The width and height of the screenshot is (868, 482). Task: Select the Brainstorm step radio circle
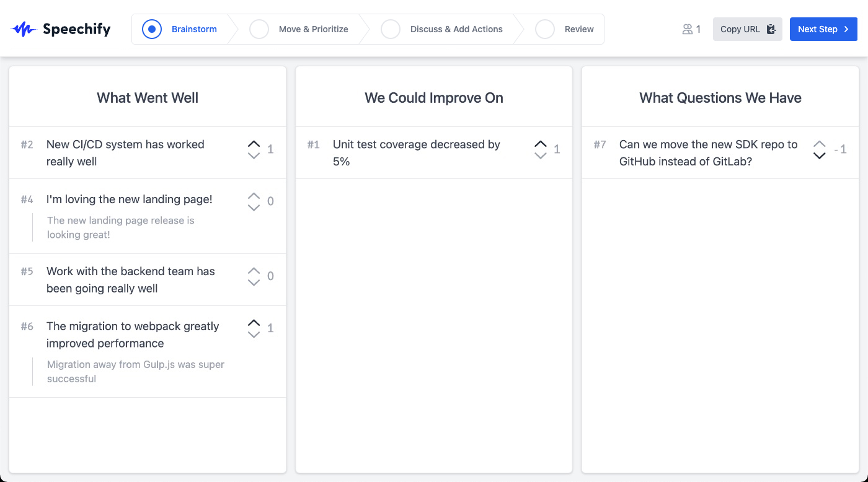(152, 29)
